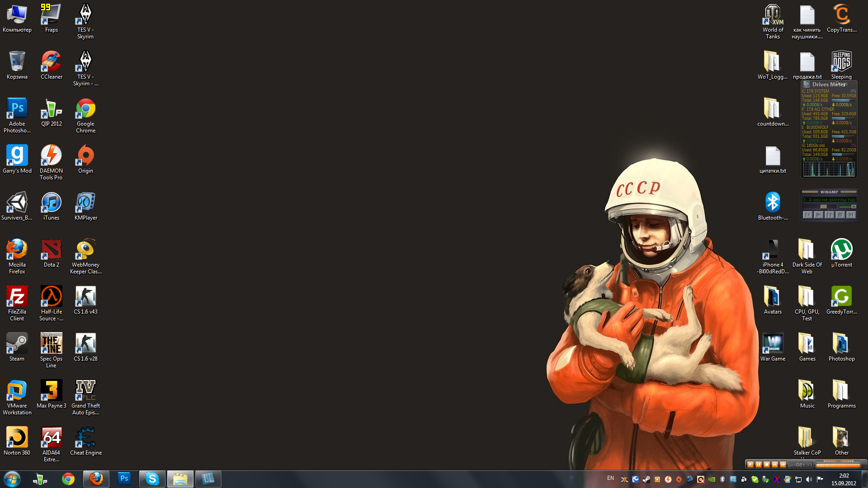Click orange toolbar fast-forward button

click(783, 465)
